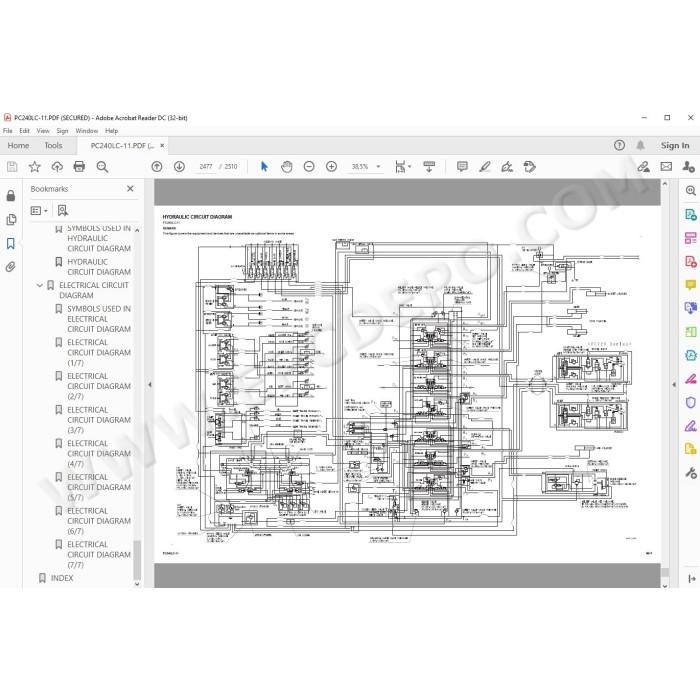Open the INDEX bookmark

pyautogui.click(x=62, y=578)
